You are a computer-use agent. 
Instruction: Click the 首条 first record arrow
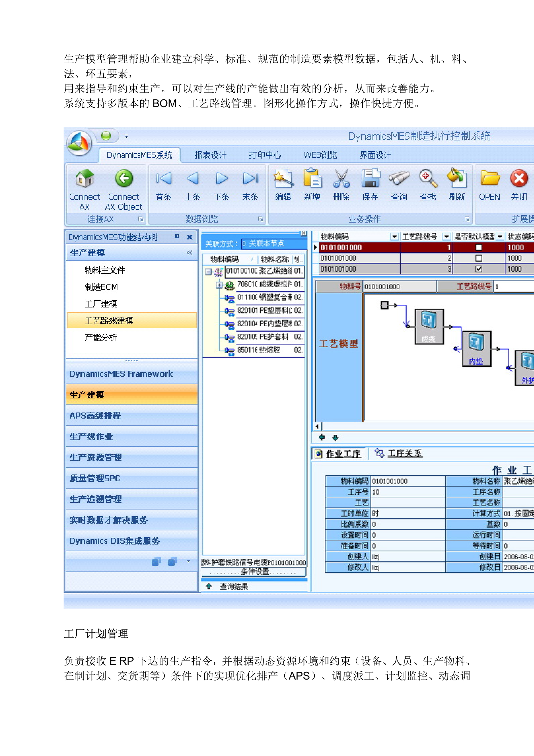pyautogui.click(x=164, y=178)
